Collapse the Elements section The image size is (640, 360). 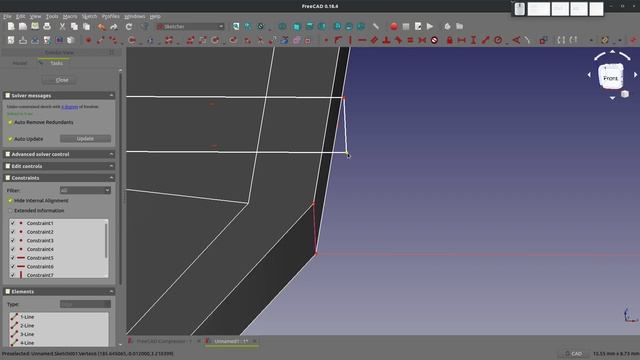111,291
